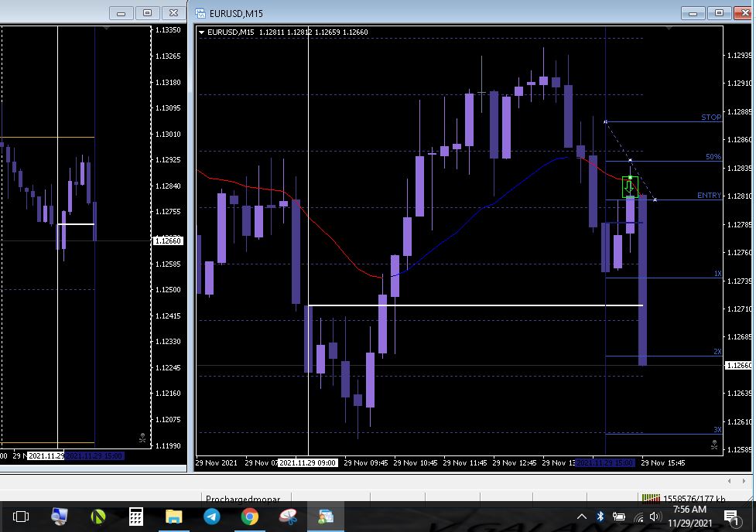Select the chart shift triangle in left chart
This screenshot has width=756, height=532.
click(107, 29)
